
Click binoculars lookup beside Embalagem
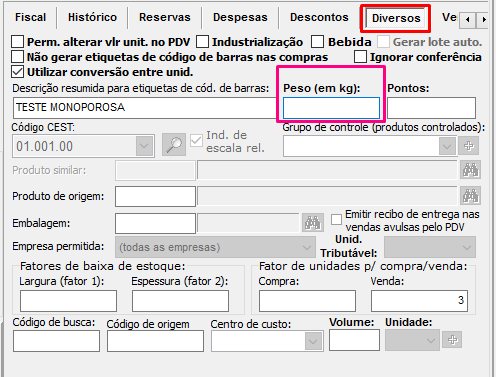313,223
